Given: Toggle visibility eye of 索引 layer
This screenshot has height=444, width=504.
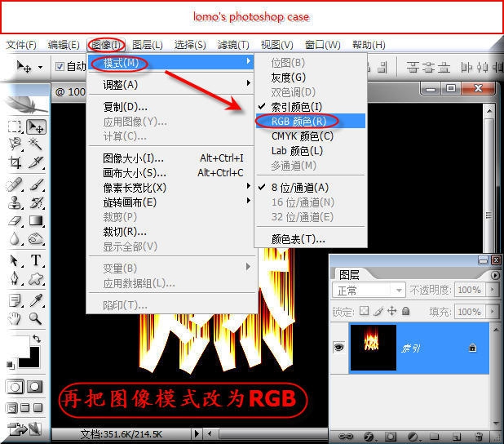Looking at the screenshot, I should [x=338, y=347].
